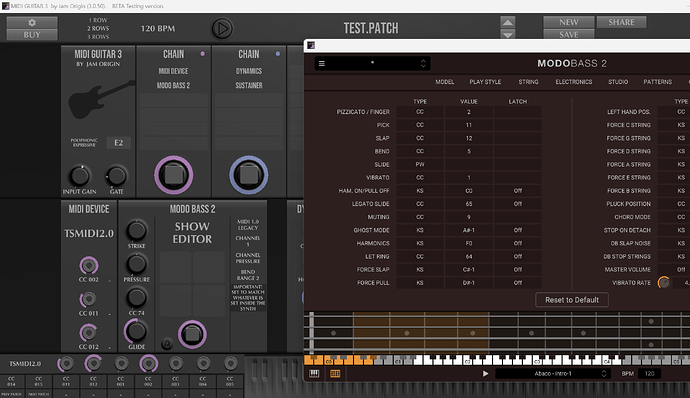Play the Abaco - Intro-1 pattern
Screen dimensions: 690x398
(x=485, y=373)
